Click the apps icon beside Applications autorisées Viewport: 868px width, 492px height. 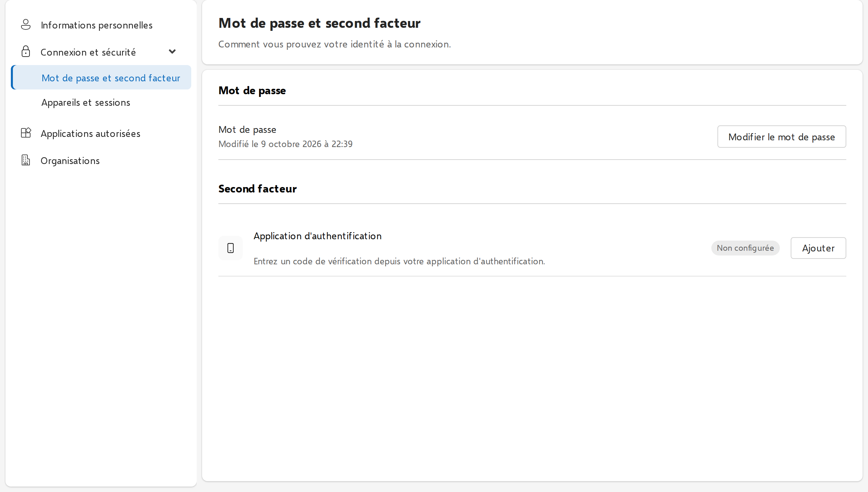coord(26,133)
